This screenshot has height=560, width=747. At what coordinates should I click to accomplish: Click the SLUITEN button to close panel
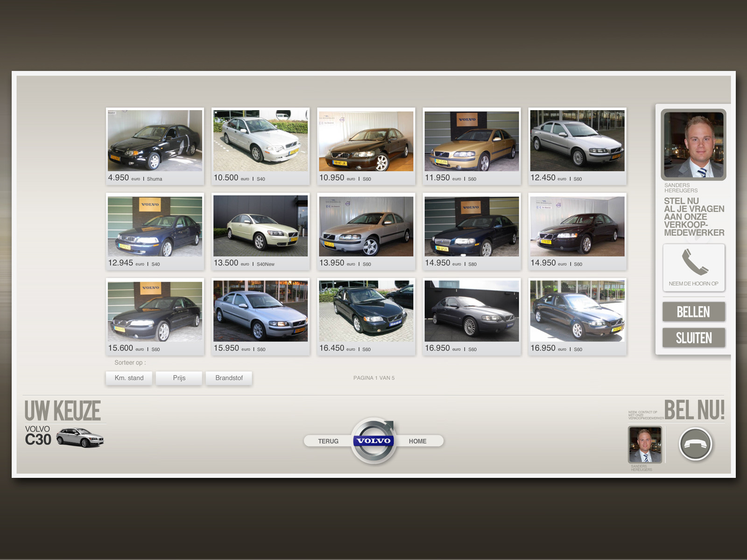[694, 338]
